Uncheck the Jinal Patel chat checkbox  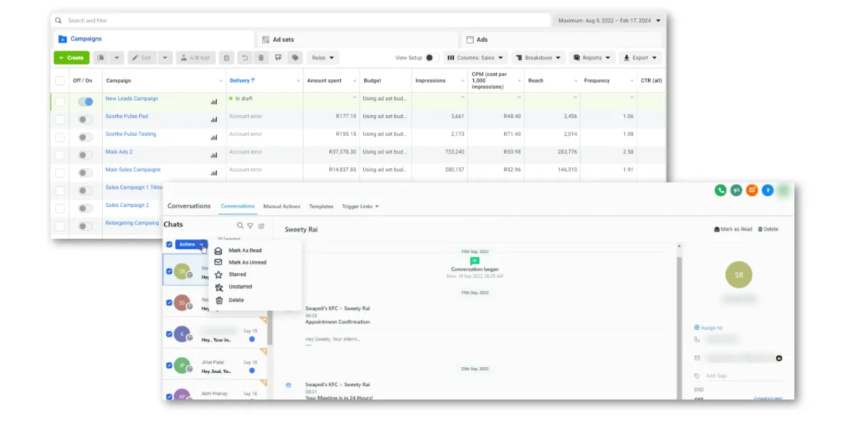click(169, 366)
